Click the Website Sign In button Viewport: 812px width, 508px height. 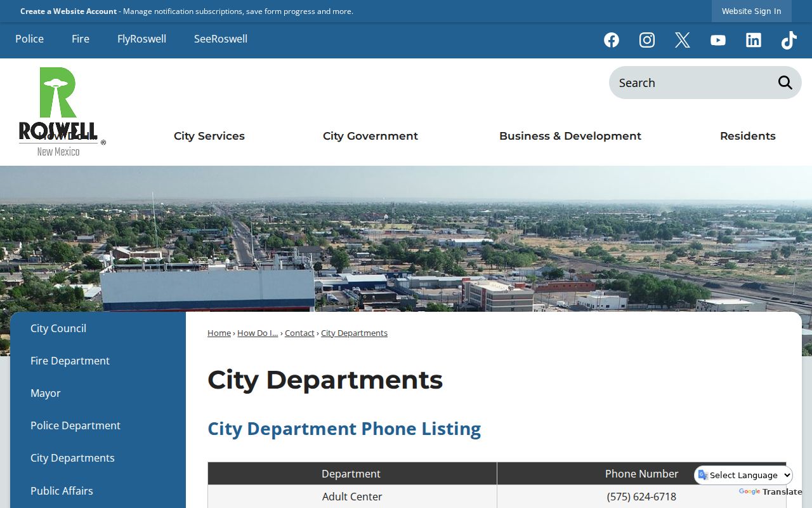(752, 11)
